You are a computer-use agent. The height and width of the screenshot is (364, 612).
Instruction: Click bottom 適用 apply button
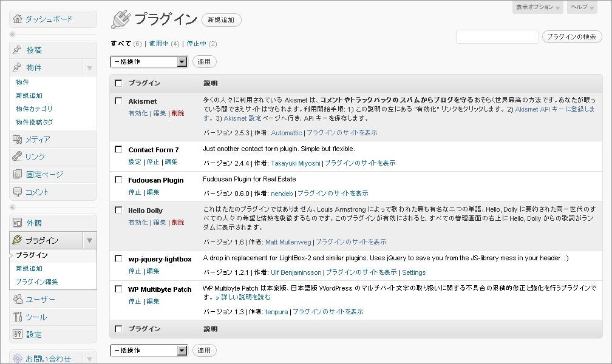pyautogui.click(x=204, y=350)
